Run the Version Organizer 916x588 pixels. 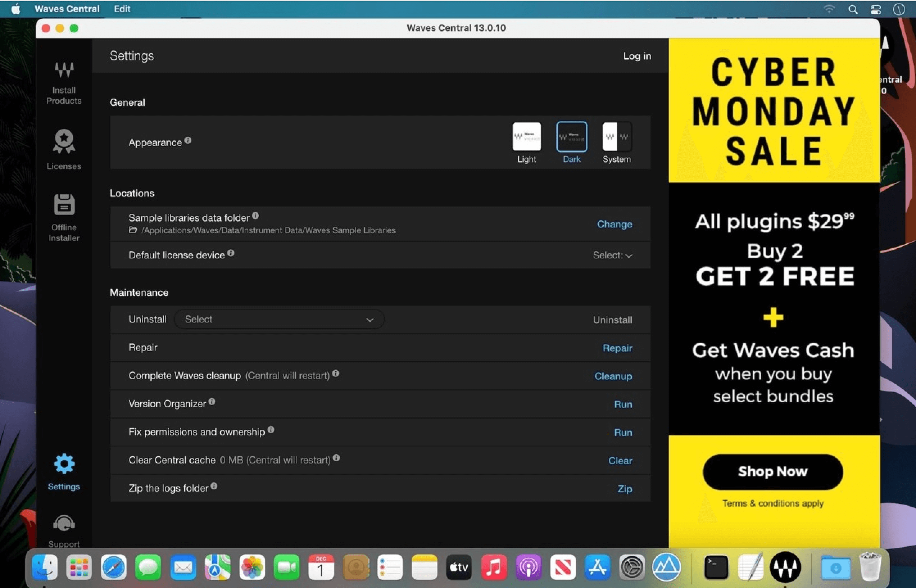point(623,404)
